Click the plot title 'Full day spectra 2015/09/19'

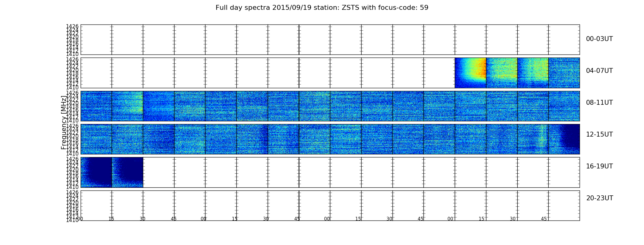click(x=322, y=8)
